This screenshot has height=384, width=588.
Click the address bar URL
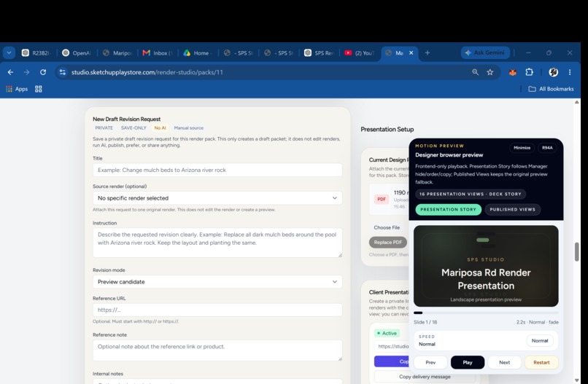pyautogui.click(x=147, y=72)
